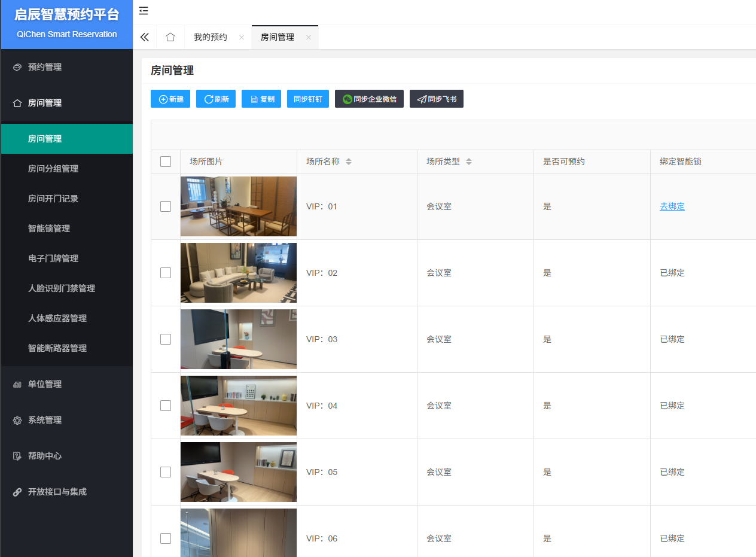Screen dimensions: 756x557
Task: Sort by 场所类型 column
Action: pyautogui.click(x=469, y=162)
